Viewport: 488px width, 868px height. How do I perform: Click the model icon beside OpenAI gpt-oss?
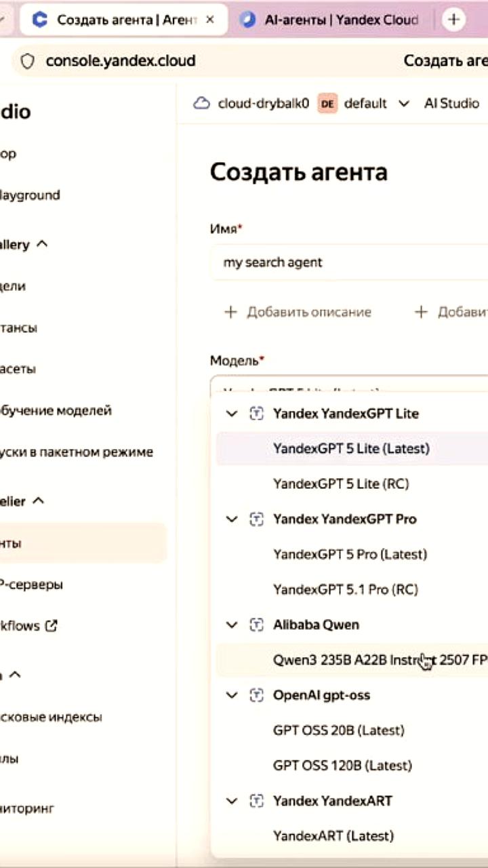[256, 694]
